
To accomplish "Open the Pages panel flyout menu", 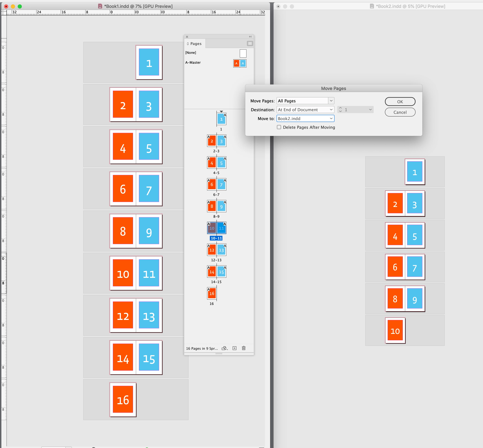I will 250,43.
